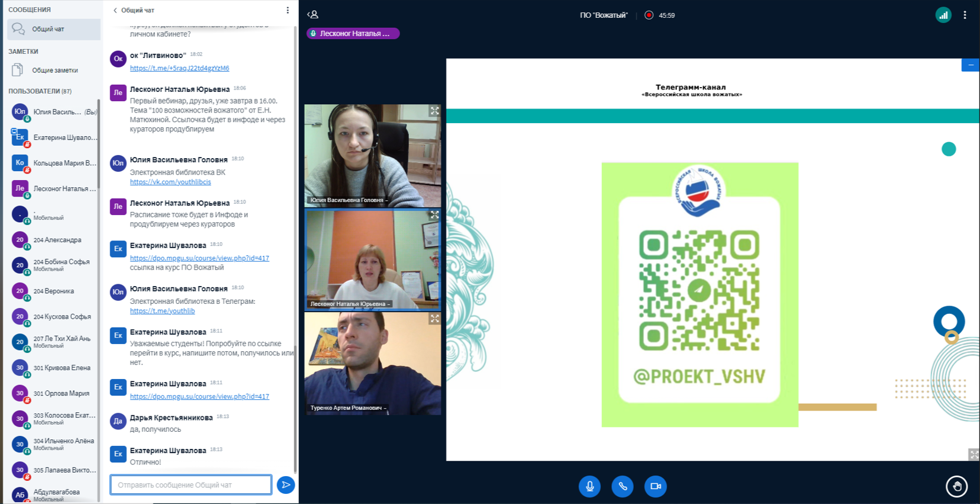Open the main options menu top right
The width and height of the screenshot is (980, 504).
965,15
